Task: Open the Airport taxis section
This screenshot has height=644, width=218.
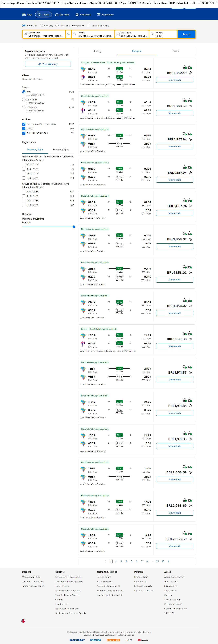Action: 105,15
